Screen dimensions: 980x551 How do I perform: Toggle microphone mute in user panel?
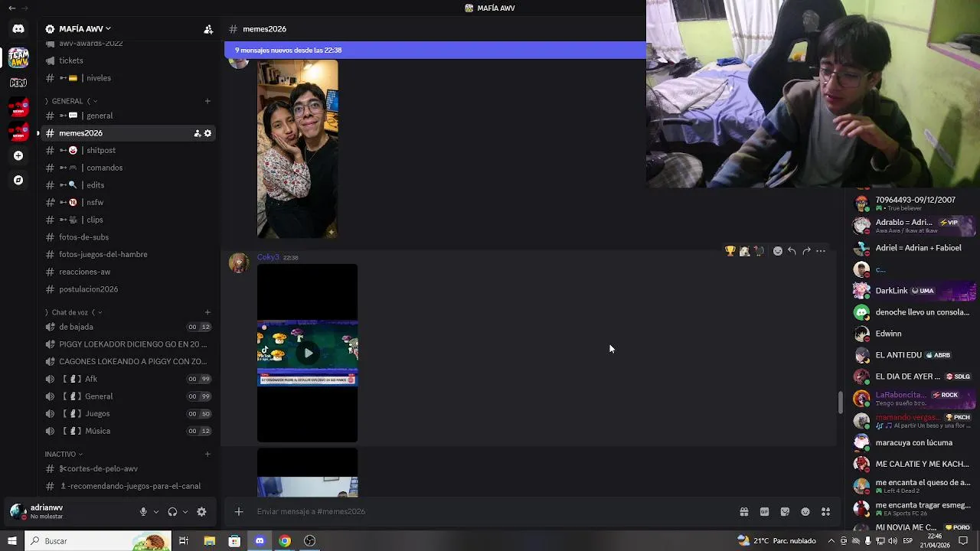(143, 512)
